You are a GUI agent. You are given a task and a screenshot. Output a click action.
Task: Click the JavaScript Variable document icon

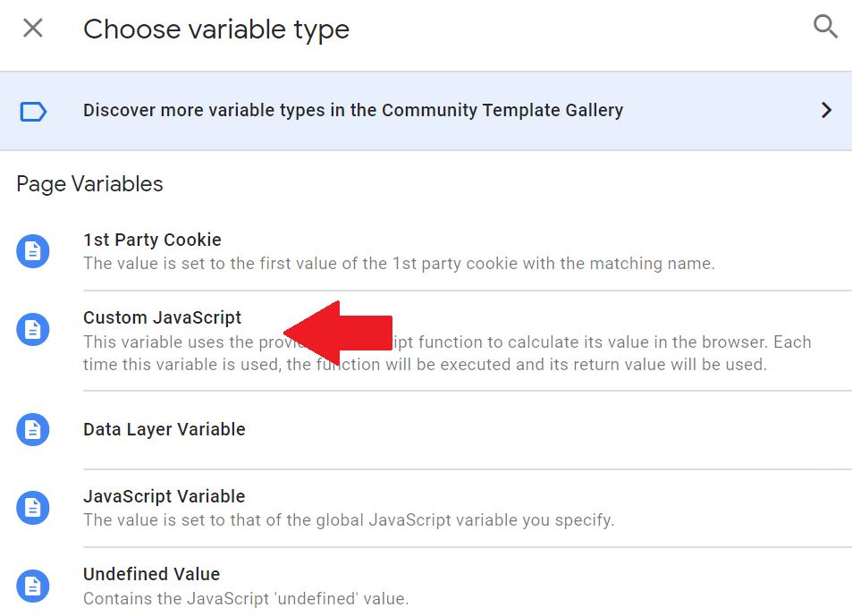tap(32, 507)
